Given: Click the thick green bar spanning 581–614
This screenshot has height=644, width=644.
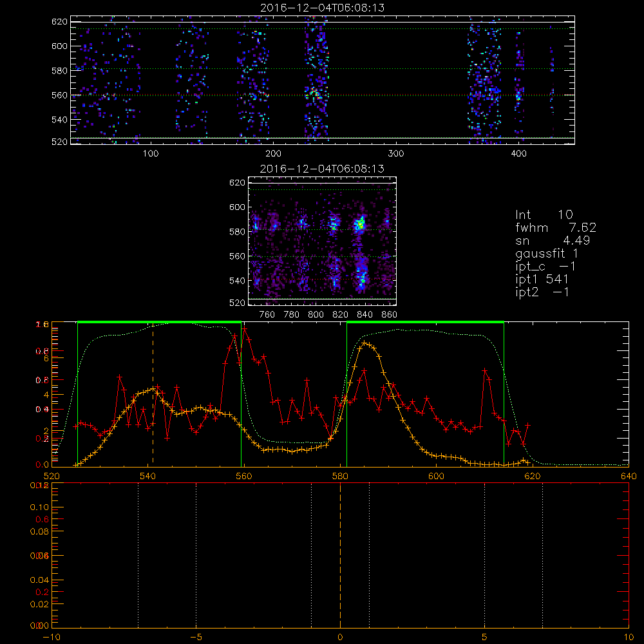Looking at the screenshot, I should point(425,322).
